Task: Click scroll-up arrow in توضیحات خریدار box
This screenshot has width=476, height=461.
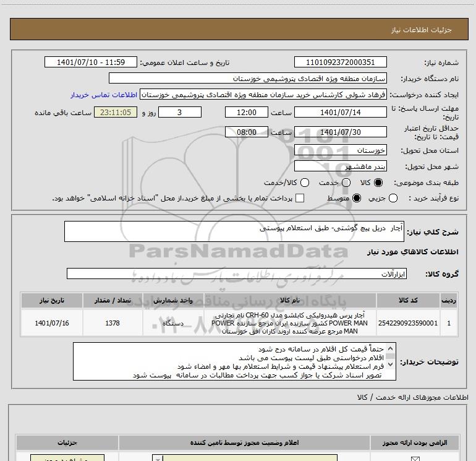Action: coord(391,348)
